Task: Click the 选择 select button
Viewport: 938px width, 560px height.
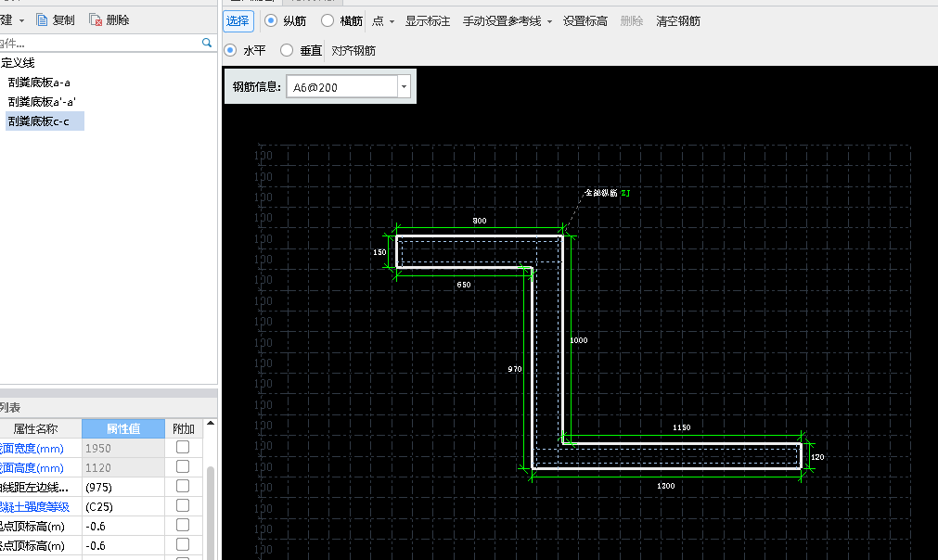Action: tap(238, 21)
